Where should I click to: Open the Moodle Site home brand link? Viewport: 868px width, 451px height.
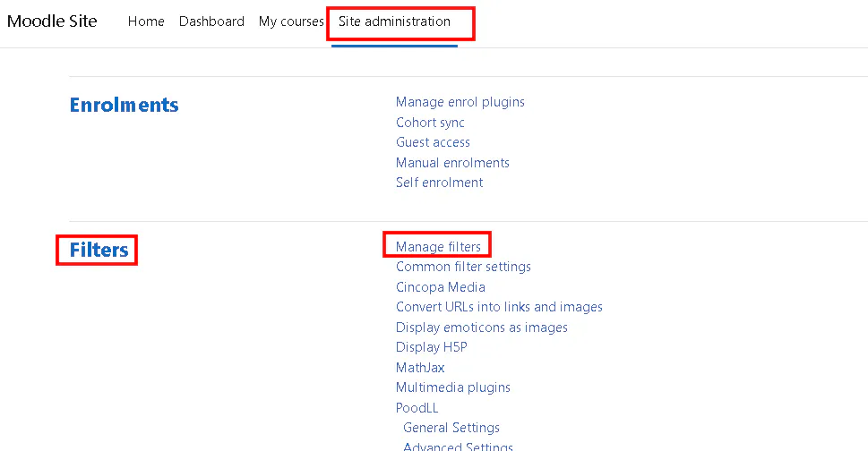(x=52, y=21)
